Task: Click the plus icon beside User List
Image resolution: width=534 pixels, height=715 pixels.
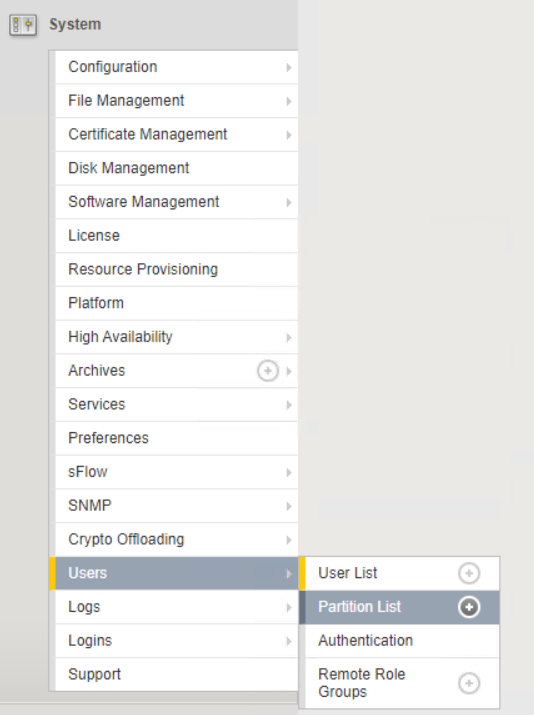Action: click(469, 573)
